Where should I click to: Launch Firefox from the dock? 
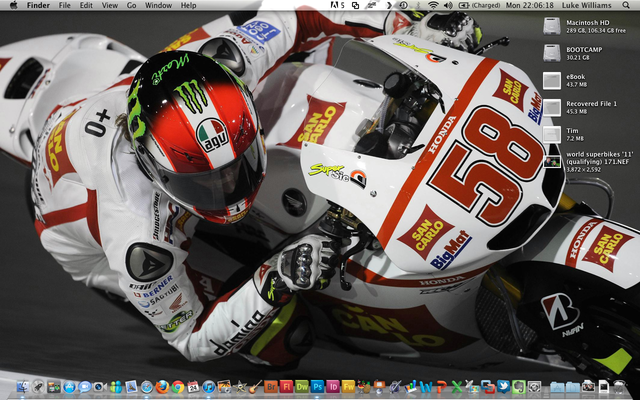click(162, 387)
